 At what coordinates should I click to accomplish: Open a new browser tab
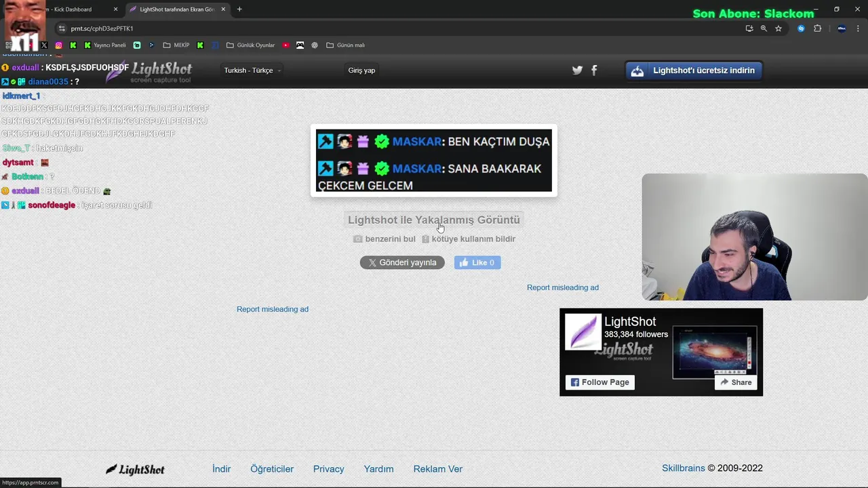pyautogui.click(x=239, y=9)
